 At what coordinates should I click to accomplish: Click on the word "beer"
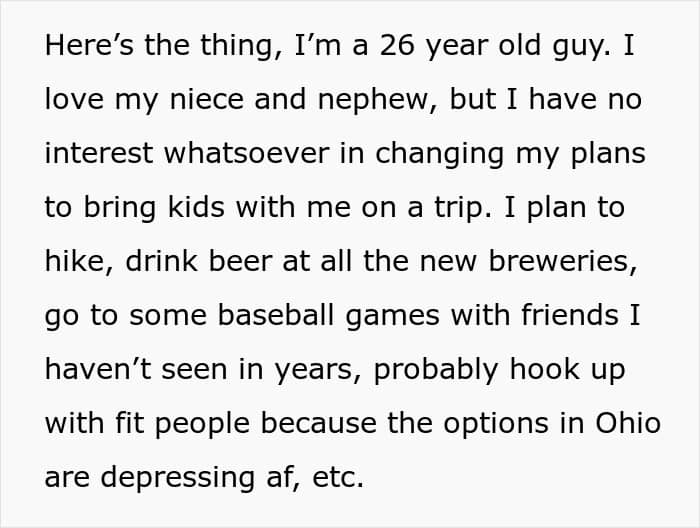(x=240, y=261)
